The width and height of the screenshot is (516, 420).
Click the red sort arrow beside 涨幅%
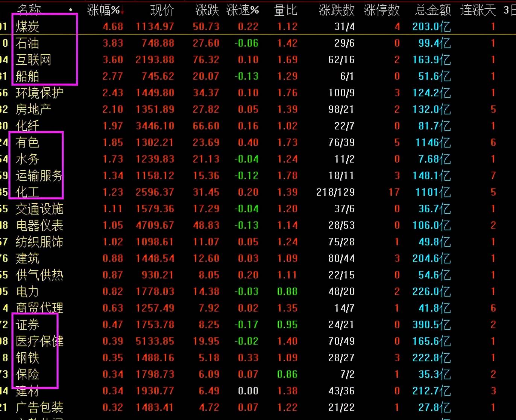click(x=122, y=11)
